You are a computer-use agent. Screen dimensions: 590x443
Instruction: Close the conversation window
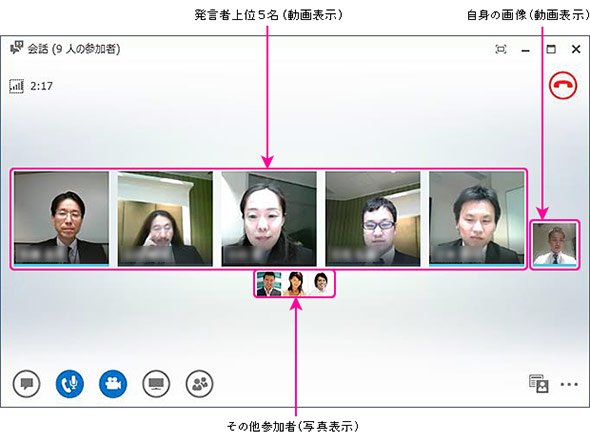click(576, 49)
